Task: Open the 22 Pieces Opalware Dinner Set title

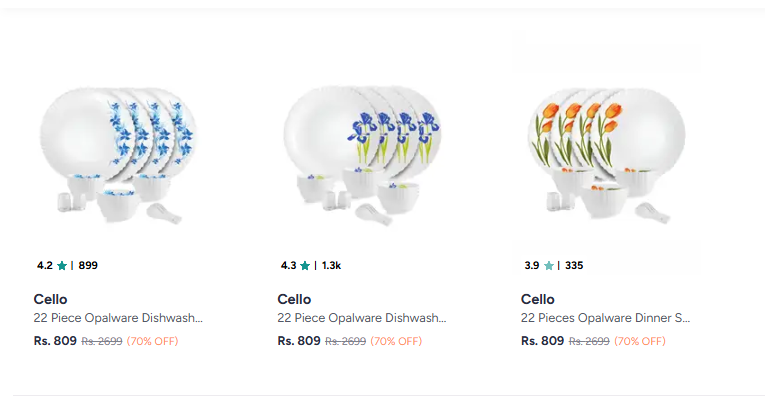Action: (x=605, y=319)
